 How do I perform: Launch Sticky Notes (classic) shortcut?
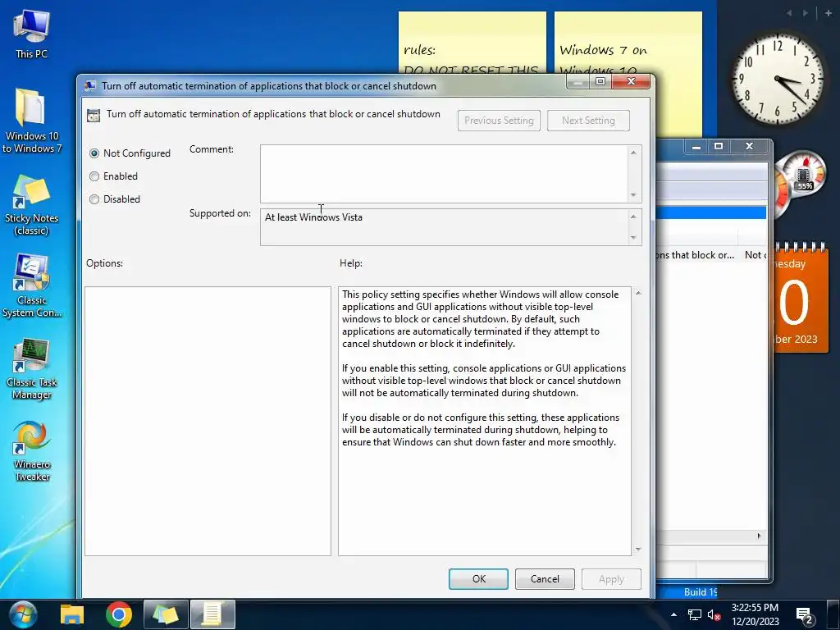coord(31,206)
